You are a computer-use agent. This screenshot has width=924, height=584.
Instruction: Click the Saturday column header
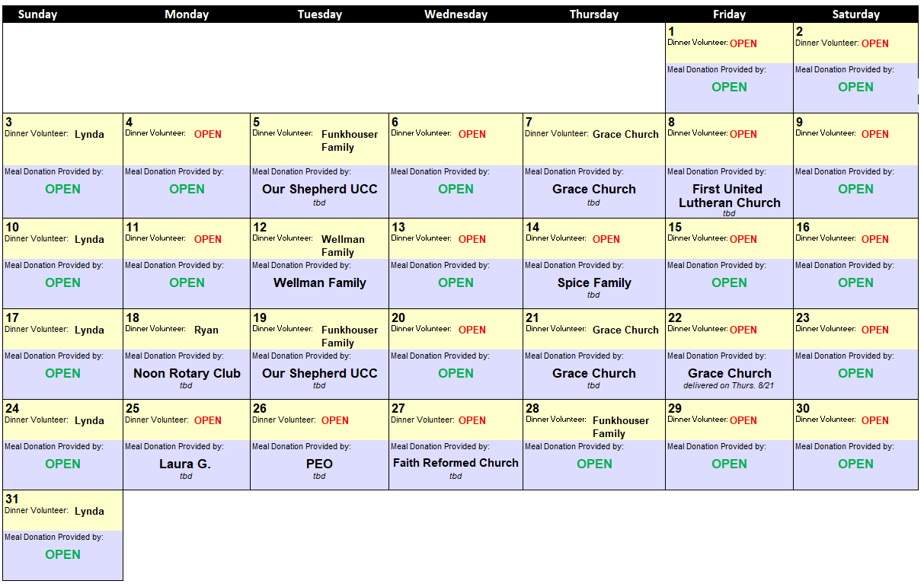(855, 14)
